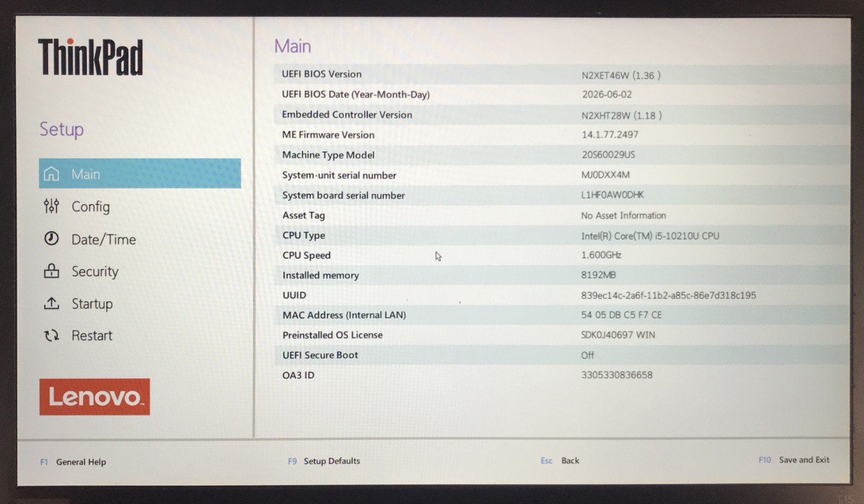Click the 1.600GHz value
This screenshot has height=504, width=864.
[601, 255]
